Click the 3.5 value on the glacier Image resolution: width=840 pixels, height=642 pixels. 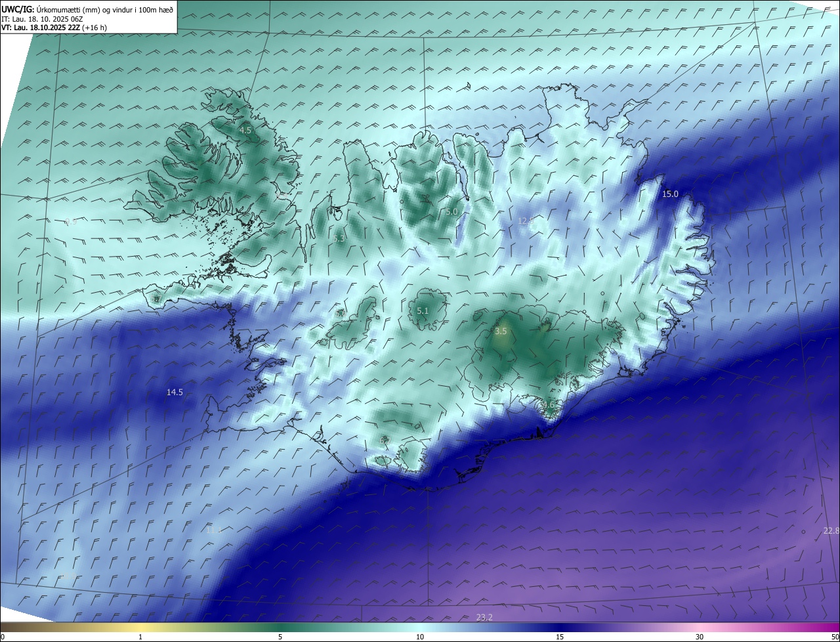[501, 332]
